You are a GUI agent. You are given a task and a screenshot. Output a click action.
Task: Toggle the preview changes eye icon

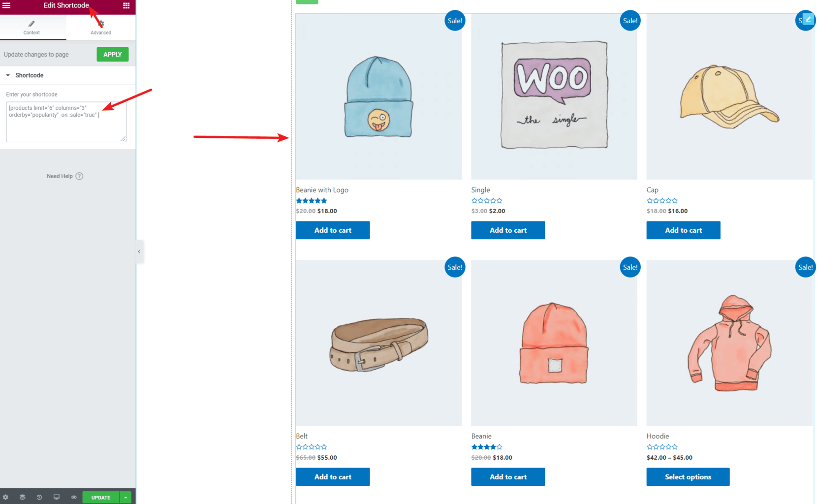pos(74,497)
